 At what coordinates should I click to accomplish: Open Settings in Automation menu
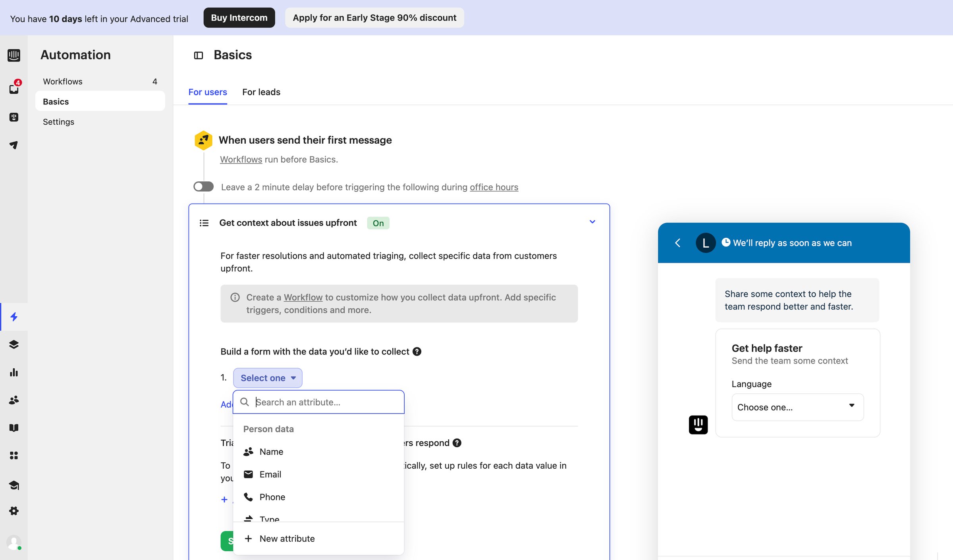100,122
